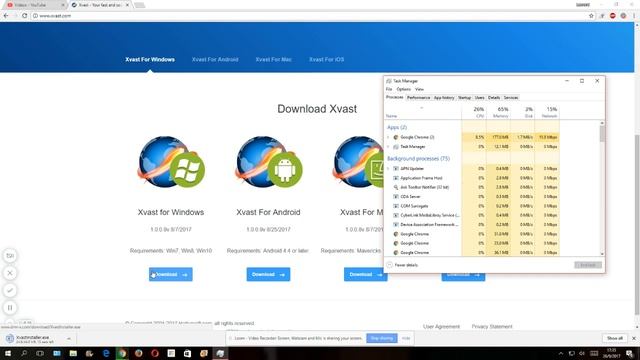The image size is (640, 360).
Task: Sort processes by the CPU column
Action: pos(474,112)
